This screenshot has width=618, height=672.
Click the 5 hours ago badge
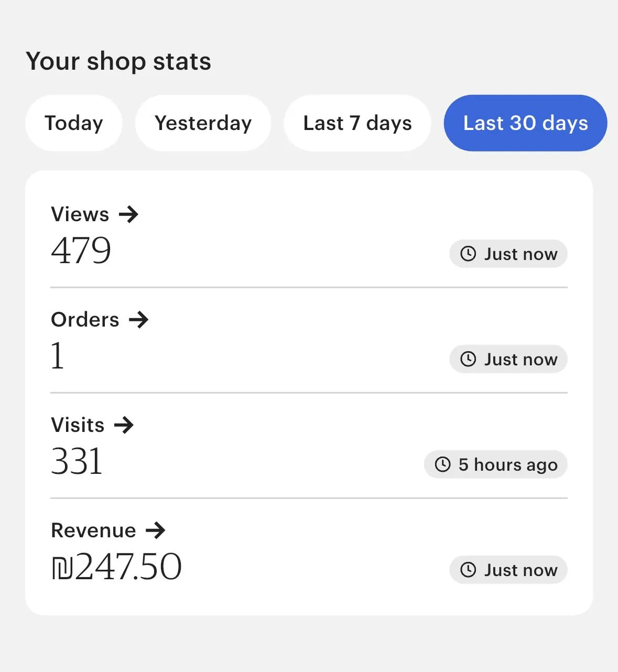click(x=496, y=464)
